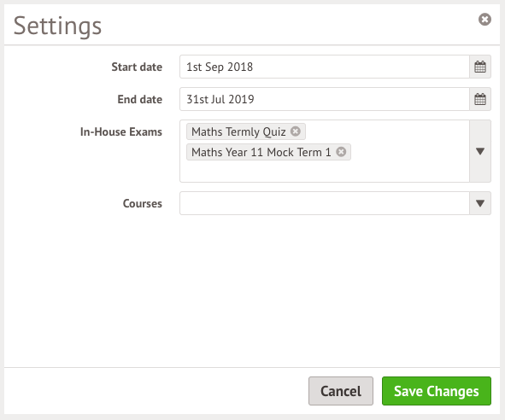Click into the empty Courses field
The image size is (505, 420).
click(325, 203)
